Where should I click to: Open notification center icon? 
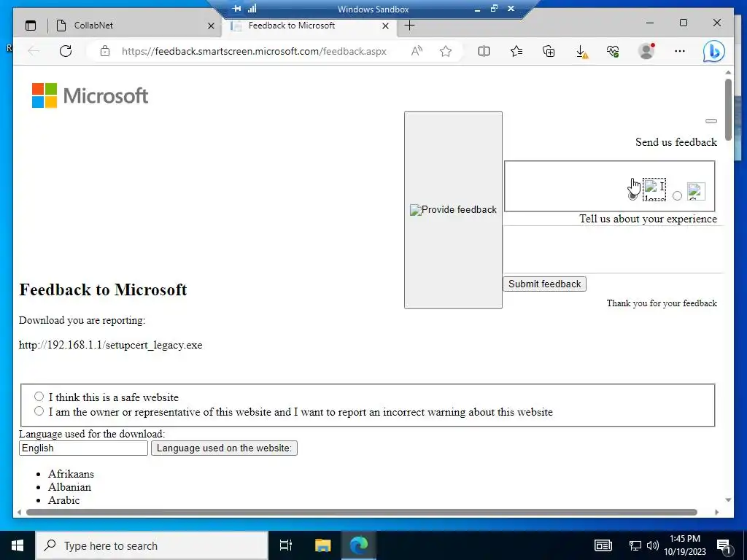(x=724, y=545)
